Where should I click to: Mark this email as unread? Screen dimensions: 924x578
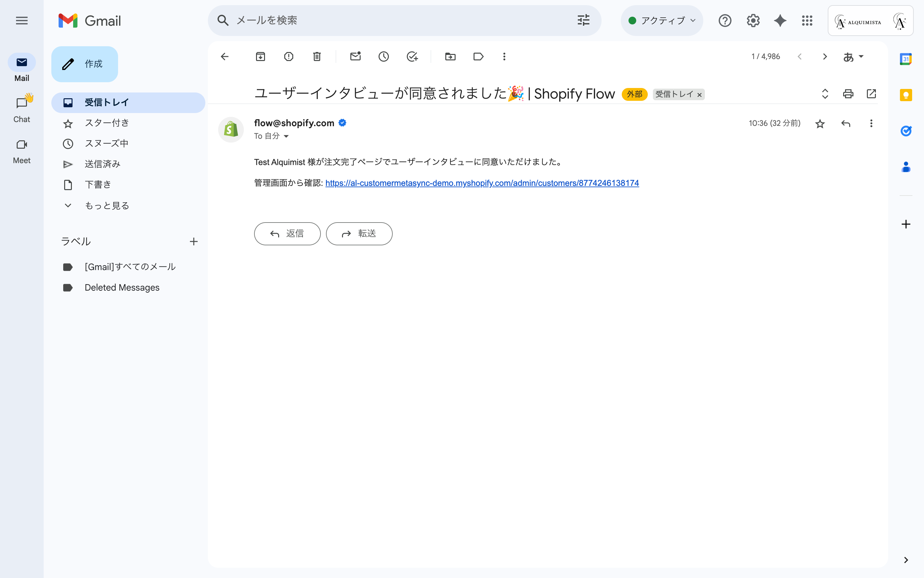tap(355, 57)
